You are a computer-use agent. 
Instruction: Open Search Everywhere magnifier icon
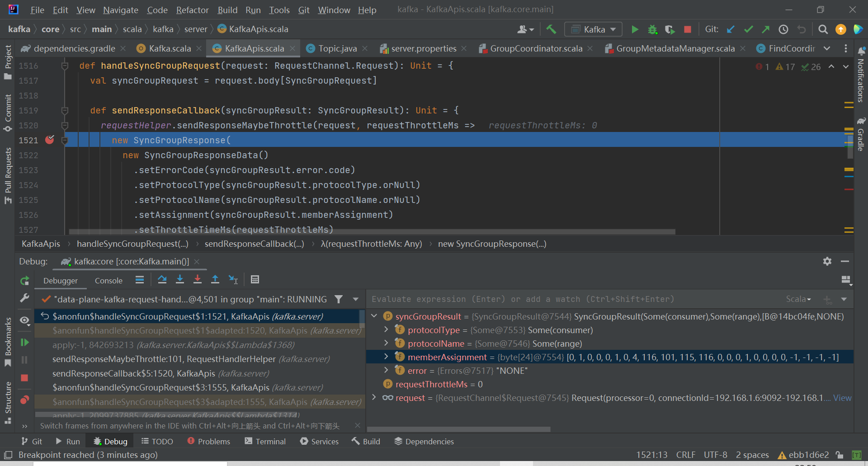click(x=823, y=29)
